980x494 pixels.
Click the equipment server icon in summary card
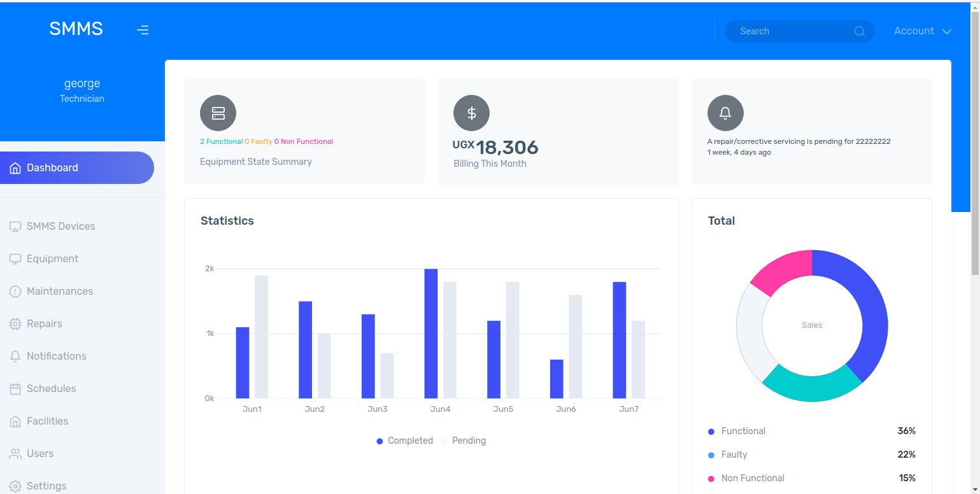click(x=218, y=113)
